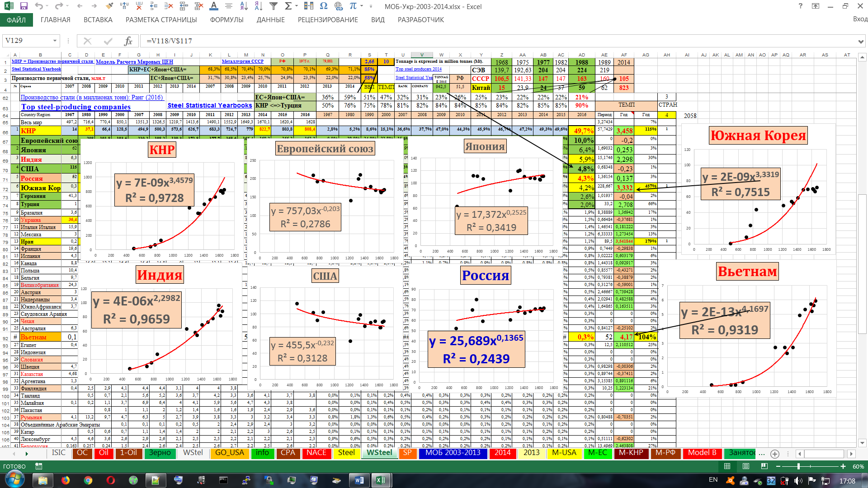
Task: Click the font color A icon
Action: tap(214, 6)
